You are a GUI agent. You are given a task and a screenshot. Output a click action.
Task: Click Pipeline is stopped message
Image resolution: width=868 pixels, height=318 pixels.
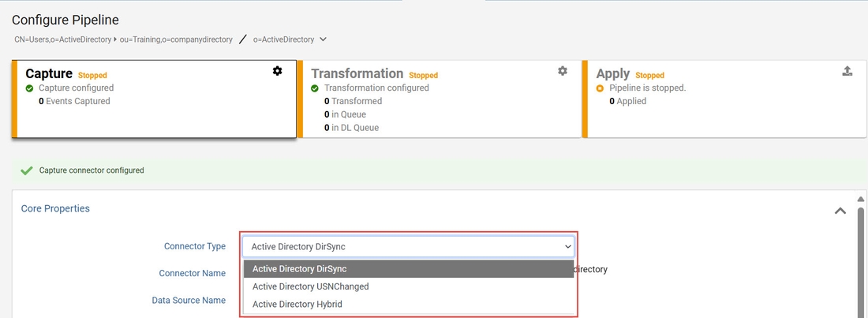[648, 88]
